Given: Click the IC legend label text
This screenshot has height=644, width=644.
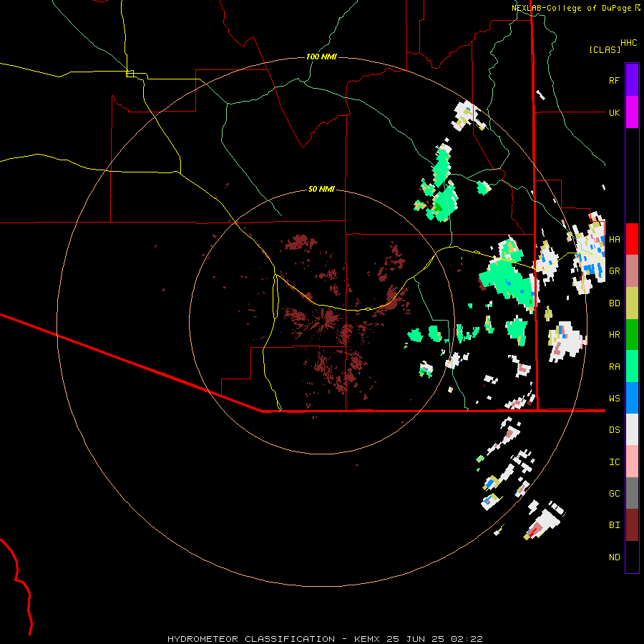Looking at the screenshot, I should click(614, 462).
